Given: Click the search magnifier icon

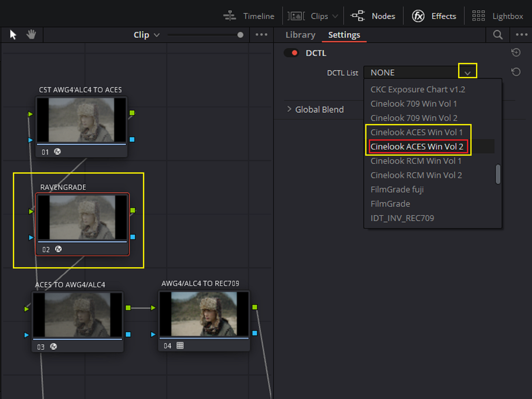Looking at the screenshot, I should point(498,34).
